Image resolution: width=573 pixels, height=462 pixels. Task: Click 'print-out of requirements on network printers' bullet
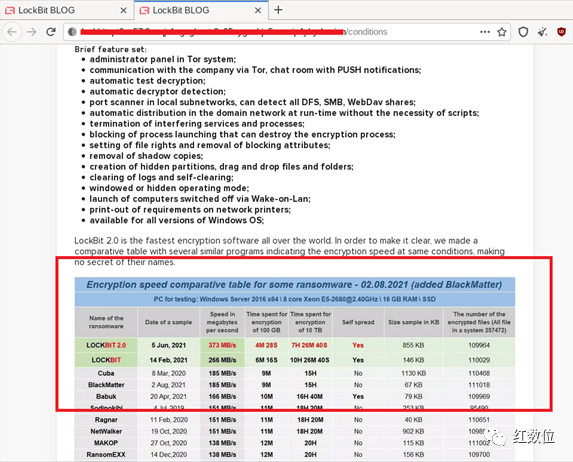tap(190, 209)
